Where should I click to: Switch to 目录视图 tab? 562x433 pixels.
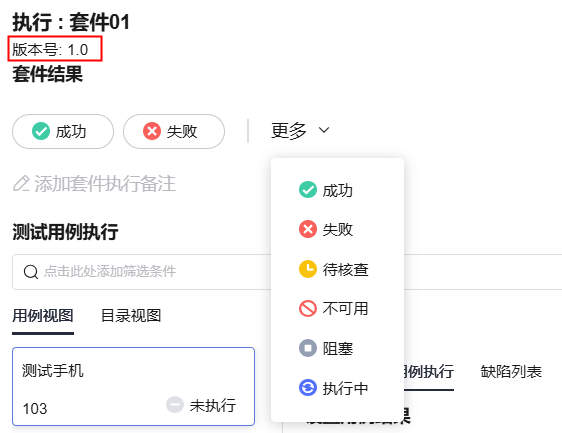point(131,316)
